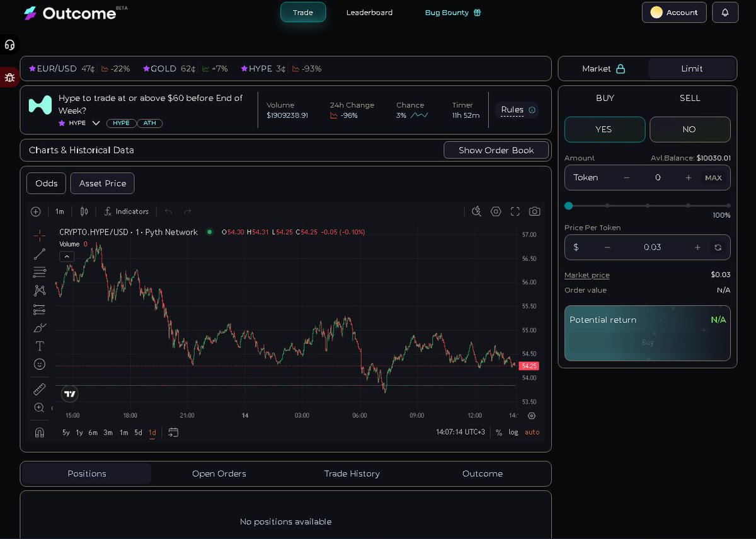Viewport: 756px width, 539px height.
Task: Select the 5d chart time range
Action: [x=138, y=432]
